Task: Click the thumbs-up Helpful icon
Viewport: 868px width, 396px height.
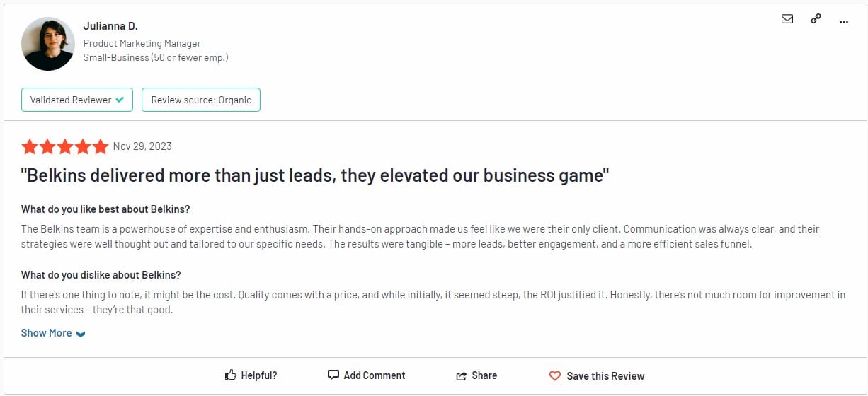Action: tap(230, 375)
